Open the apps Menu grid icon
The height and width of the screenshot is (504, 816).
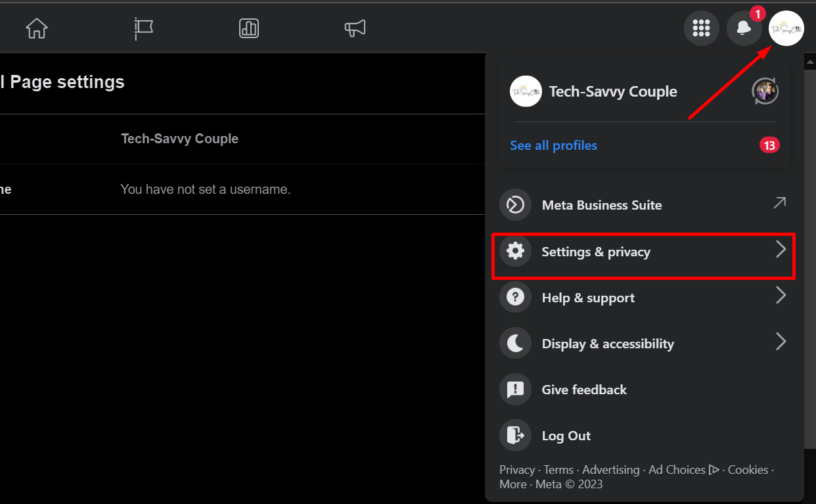pos(702,28)
